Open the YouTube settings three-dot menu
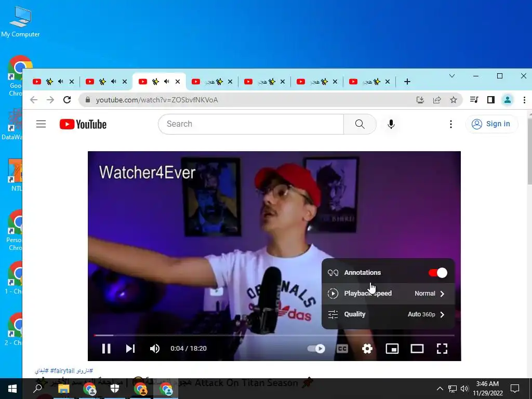Image resolution: width=532 pixels, height=399 pixels. [x=451, y=124]
